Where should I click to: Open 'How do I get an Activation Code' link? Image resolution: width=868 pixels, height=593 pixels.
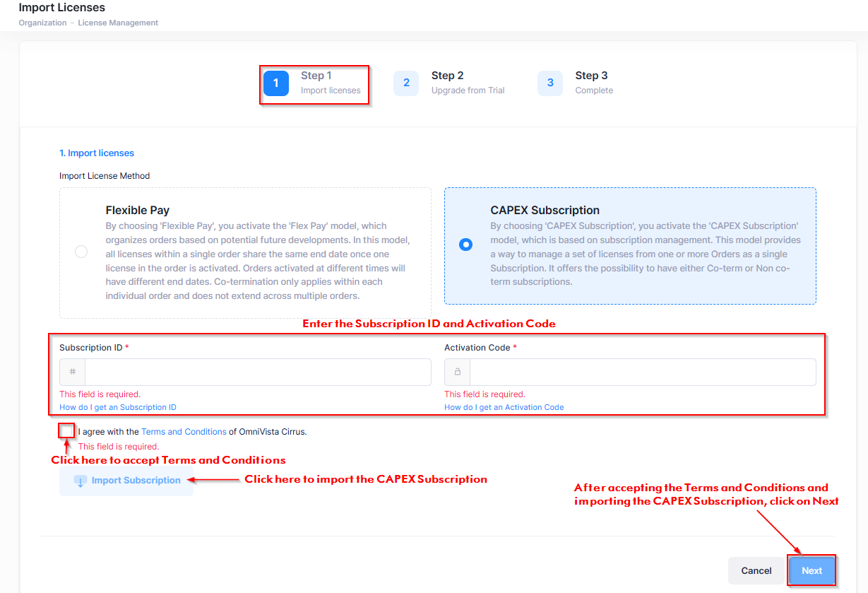click(504, 407)
